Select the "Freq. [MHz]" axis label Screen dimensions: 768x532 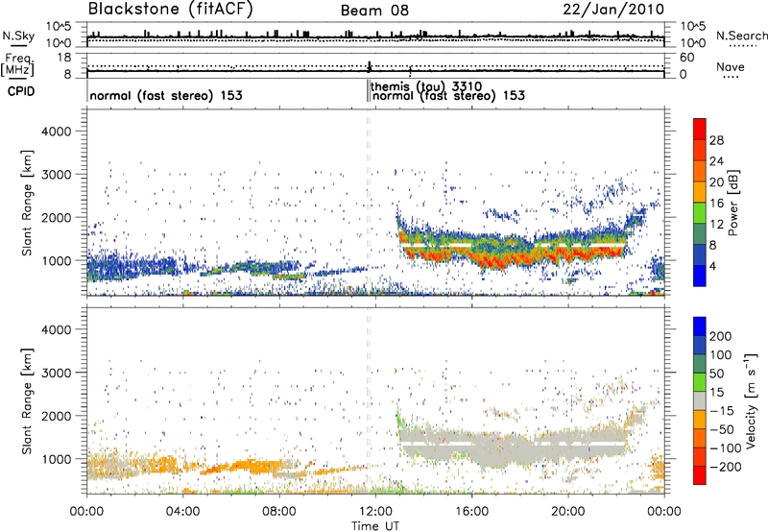17,65
